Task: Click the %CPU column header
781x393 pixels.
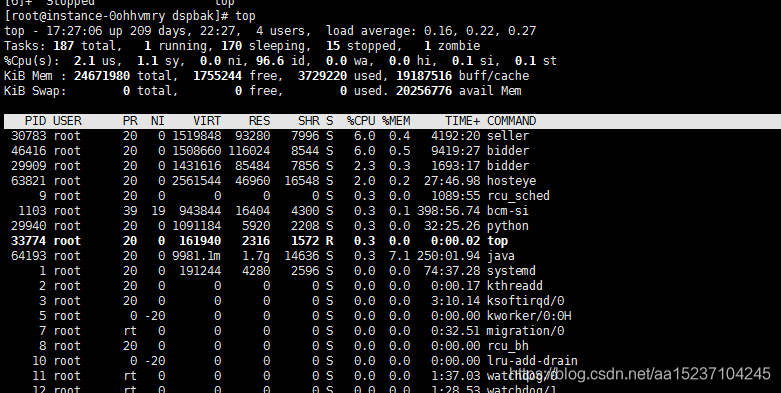Action: 361,121
